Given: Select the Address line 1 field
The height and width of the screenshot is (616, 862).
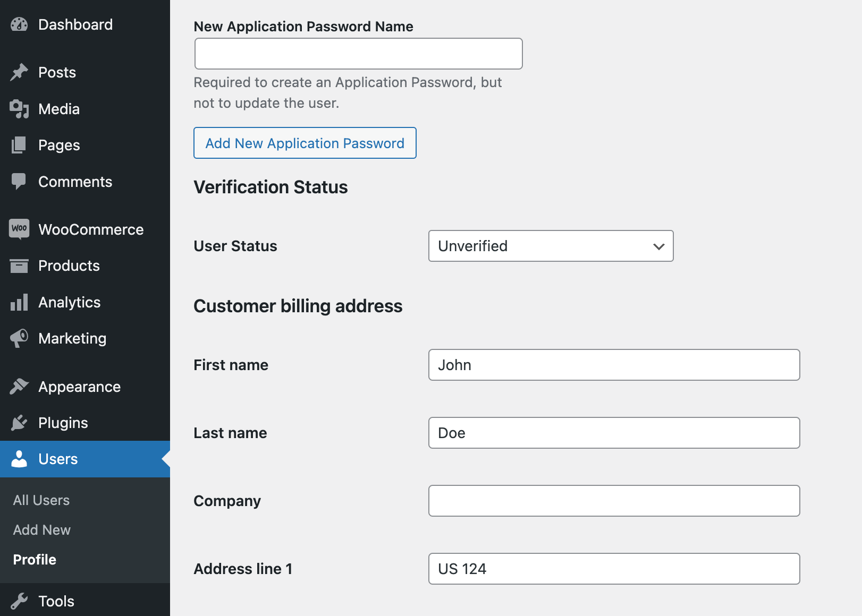Looking at the screenshot, I should pos(614,569).
